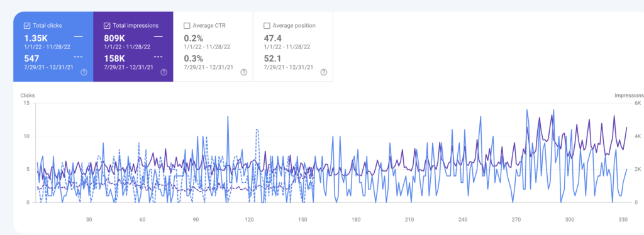Click the 0.3% previous CTR value
644x235 pixels.
pos(194,58)
